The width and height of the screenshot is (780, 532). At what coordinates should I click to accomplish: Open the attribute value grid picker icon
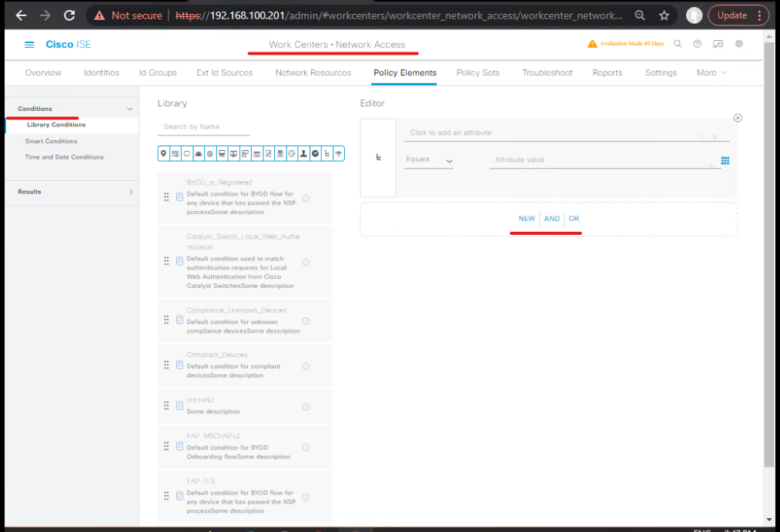725,161
